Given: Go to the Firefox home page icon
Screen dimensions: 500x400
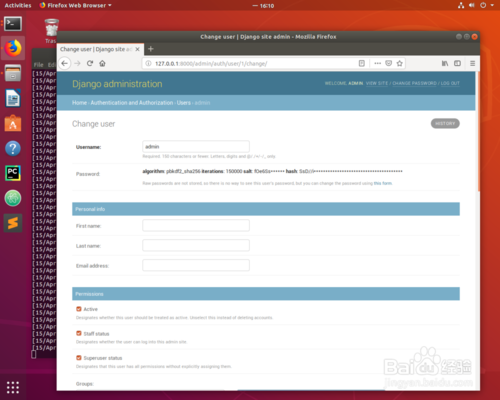Looking at the screenshot, I should 102,63.
